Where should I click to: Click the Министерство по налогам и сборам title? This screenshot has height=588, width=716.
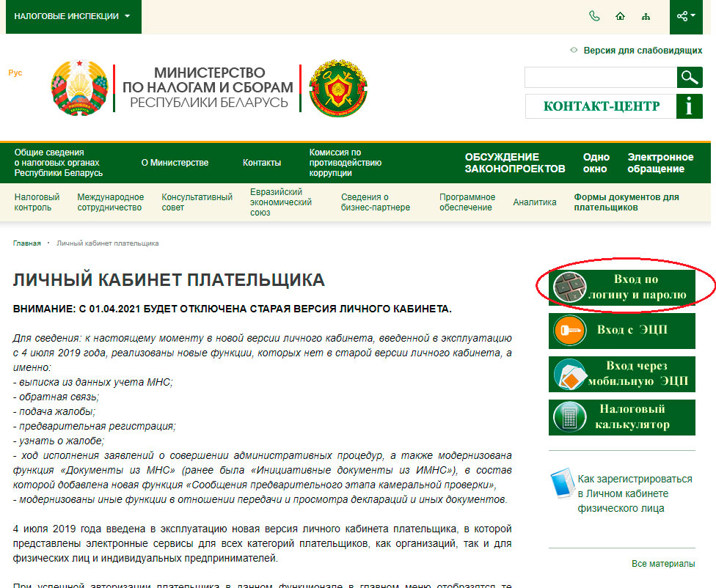click(208, 87)
